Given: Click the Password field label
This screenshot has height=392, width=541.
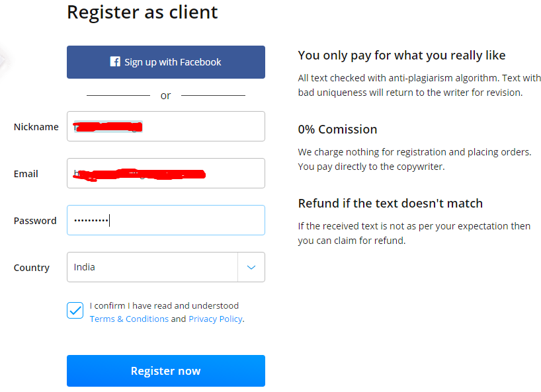Looking at the screenshot, I should [x=35, y=221].
